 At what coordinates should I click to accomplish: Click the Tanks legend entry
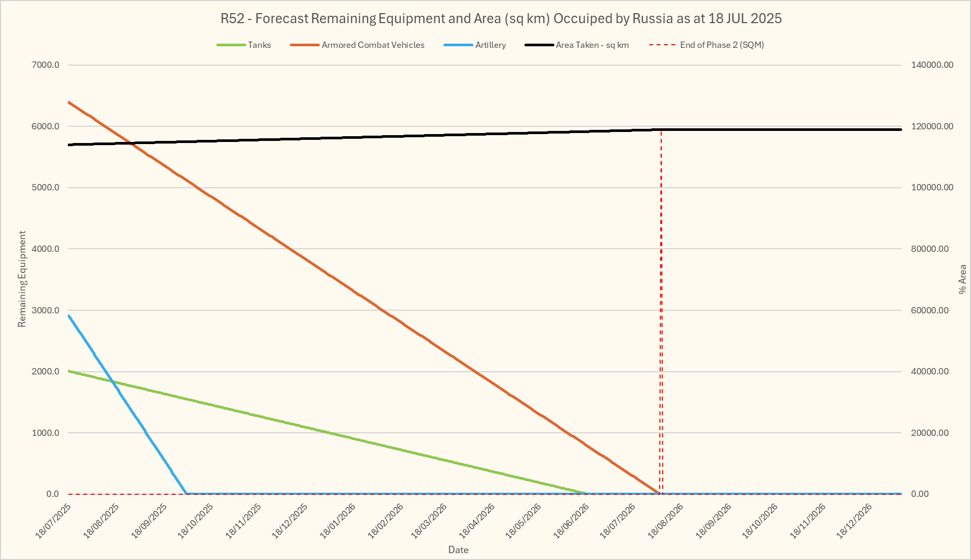click(259, 45)
